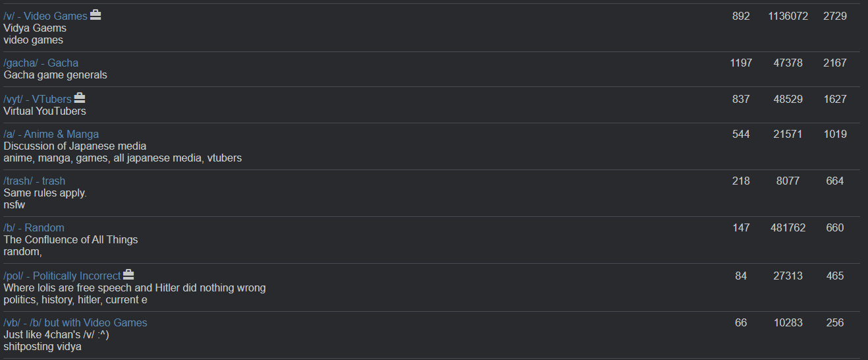Click The Confluence of All Things description

click(x=70, y=240)
